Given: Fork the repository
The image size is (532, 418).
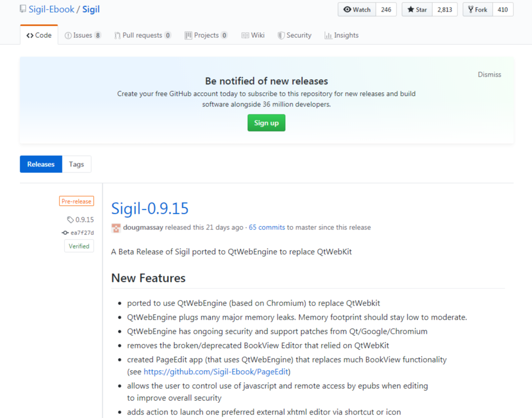Looking at the screenshot, I should (x=478, y=10).
